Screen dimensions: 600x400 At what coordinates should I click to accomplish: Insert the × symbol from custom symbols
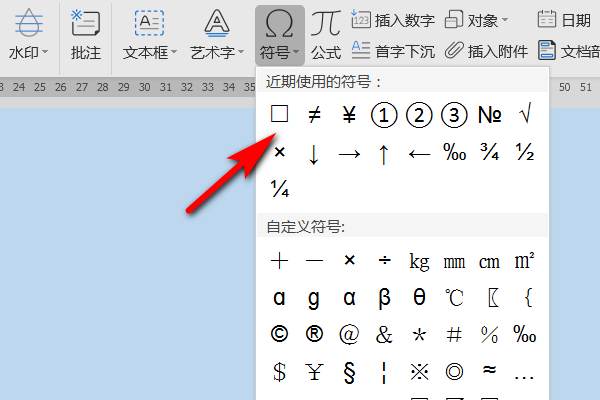(x=349, y=260)
